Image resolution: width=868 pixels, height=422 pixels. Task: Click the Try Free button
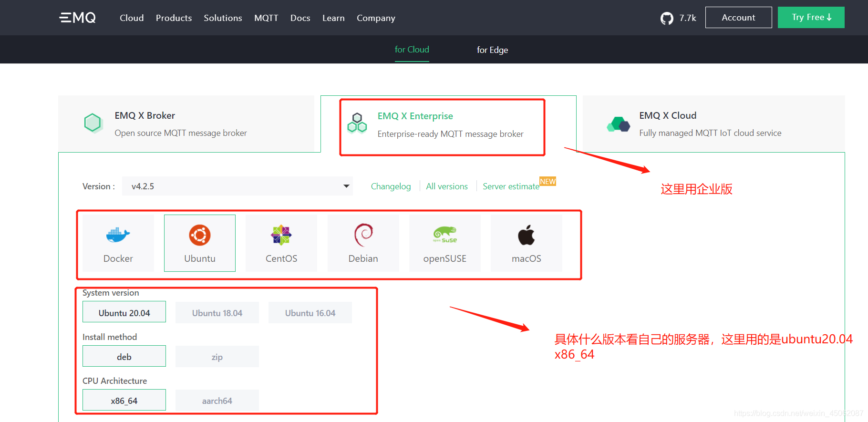(811, 17)
